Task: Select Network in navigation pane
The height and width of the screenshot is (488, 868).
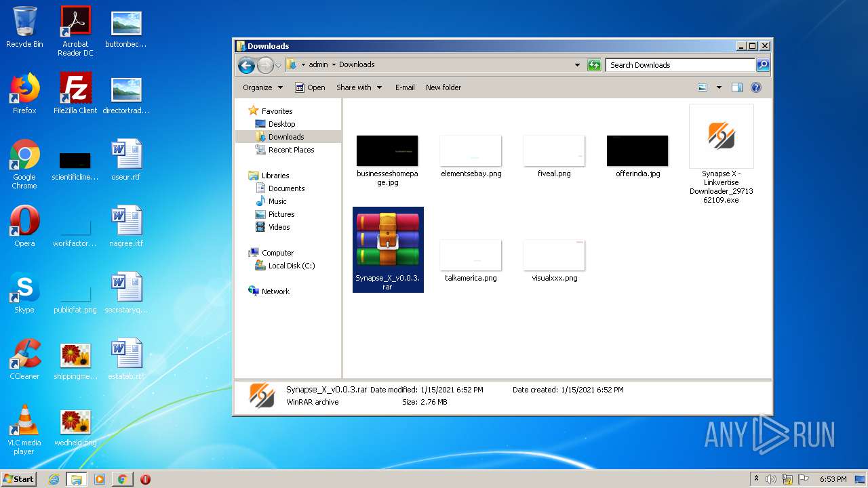Action: (x=269, y=291)
